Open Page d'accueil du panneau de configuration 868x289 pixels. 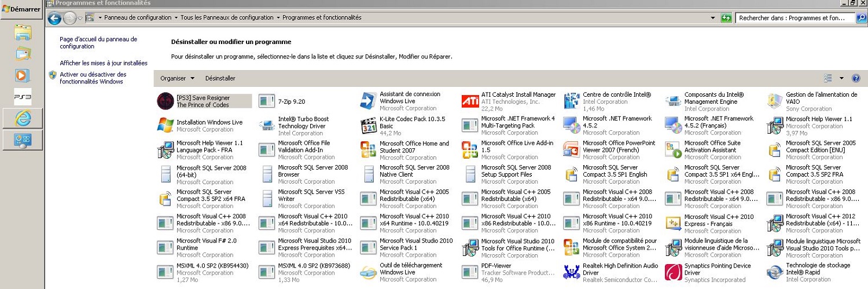[98, 43]
